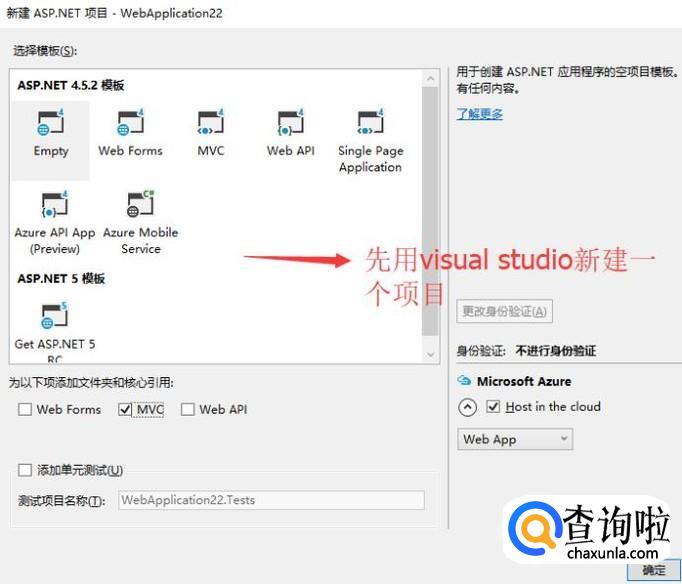Click the Single Page Application label
682x584 pixels.
point(371,159)
